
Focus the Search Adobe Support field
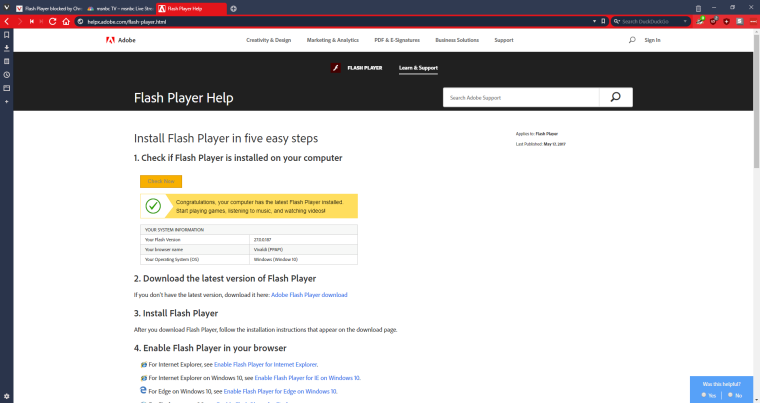coord(521,97)
